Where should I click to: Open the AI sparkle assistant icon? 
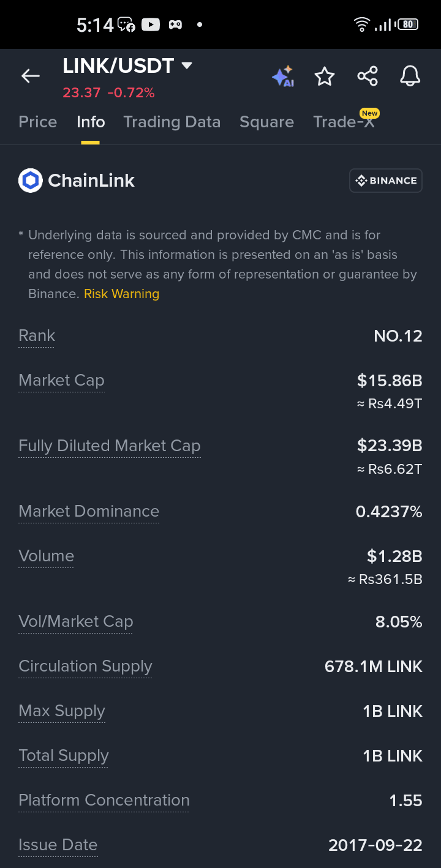pos(283,77)
